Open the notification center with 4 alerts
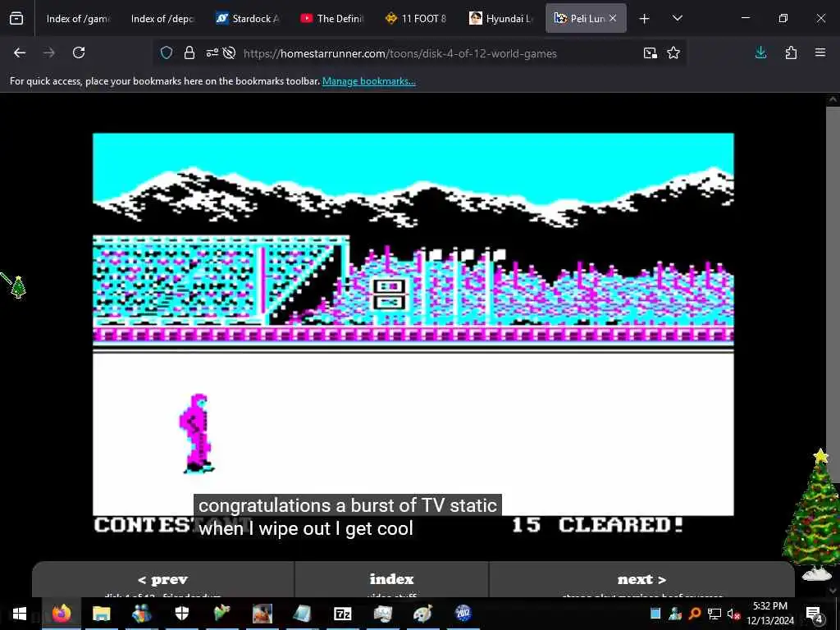The height and width of the screenshot is (630, 840). click(x=814, y=614)
